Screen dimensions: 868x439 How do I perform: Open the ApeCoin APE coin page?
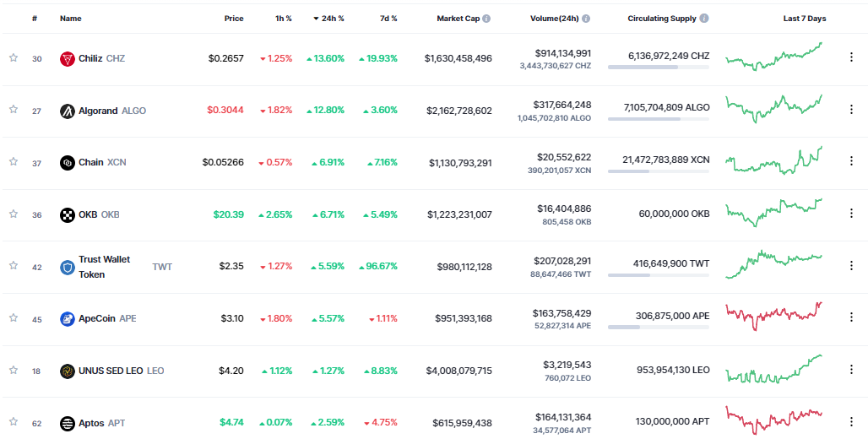pyautogui.click(x=107, y=318)
